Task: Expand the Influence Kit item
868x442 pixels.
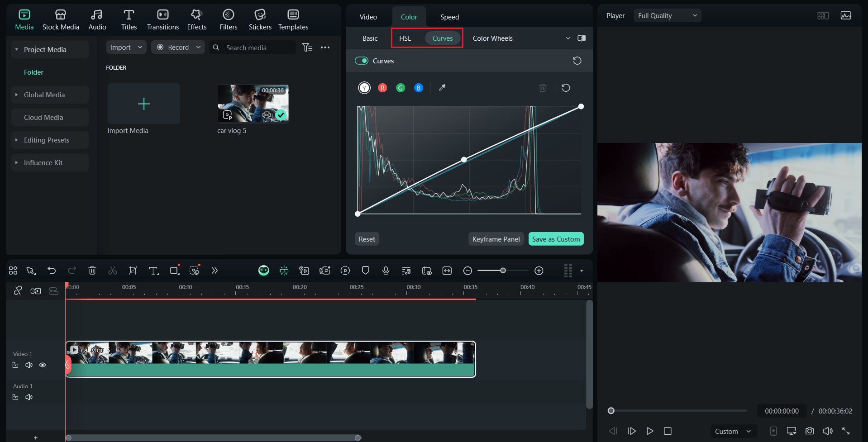Action: 16,162
